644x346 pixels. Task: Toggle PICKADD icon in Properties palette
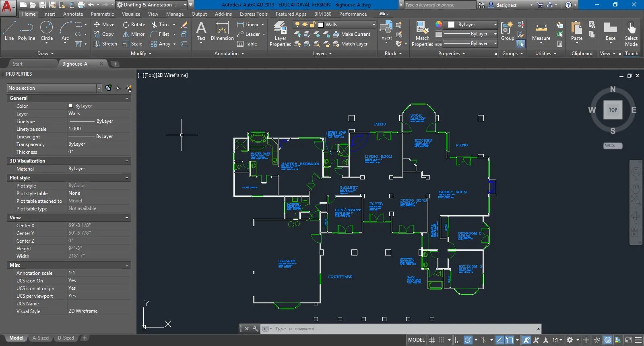108,88
